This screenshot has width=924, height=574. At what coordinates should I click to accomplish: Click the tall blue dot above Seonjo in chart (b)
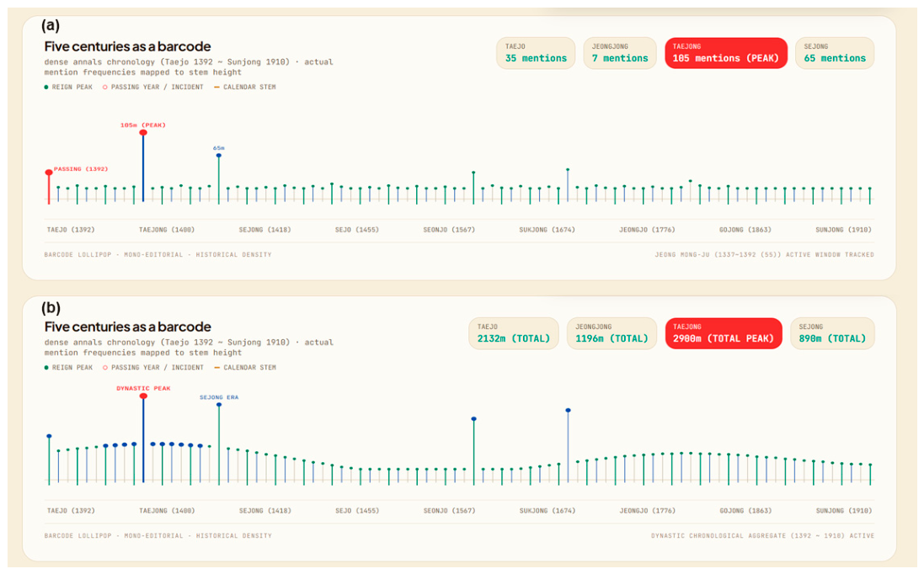473,419
